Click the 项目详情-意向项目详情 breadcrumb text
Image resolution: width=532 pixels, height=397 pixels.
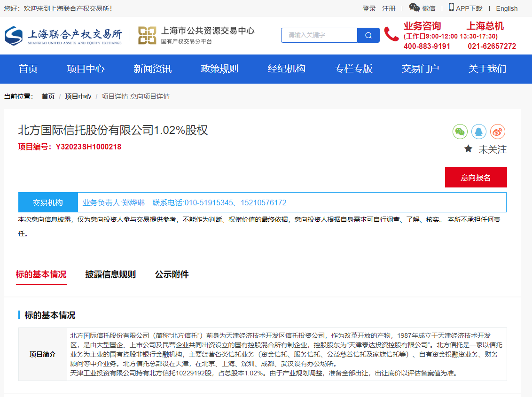[136, 96]
